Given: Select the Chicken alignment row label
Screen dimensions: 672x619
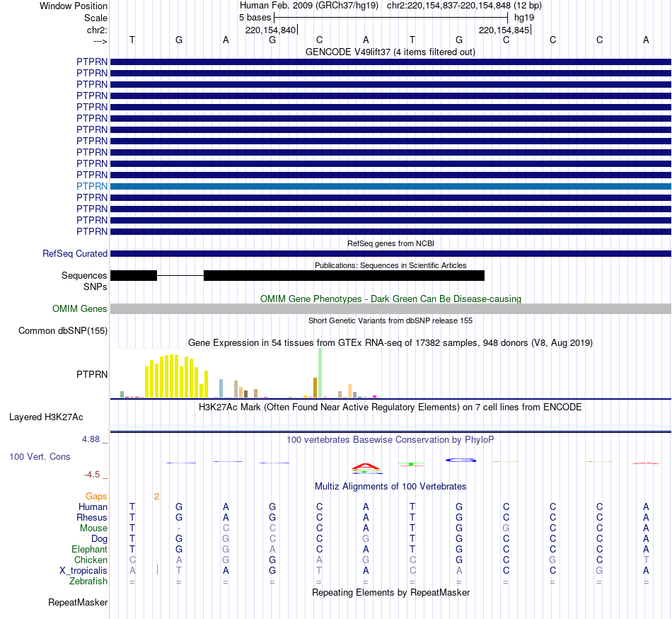Looking at the screenshot, I should [x=91, y=560].
